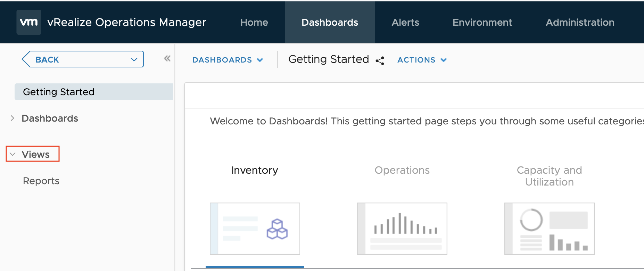Screen dimensions: 644x271
Task: Click the share icon beside Getting Started
Action: click(x=380, y=61)
